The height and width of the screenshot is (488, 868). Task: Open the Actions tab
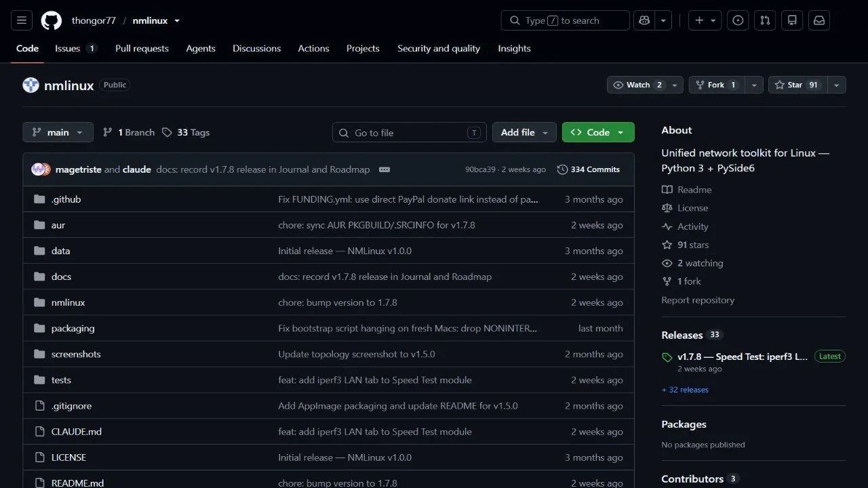[313, 48]
